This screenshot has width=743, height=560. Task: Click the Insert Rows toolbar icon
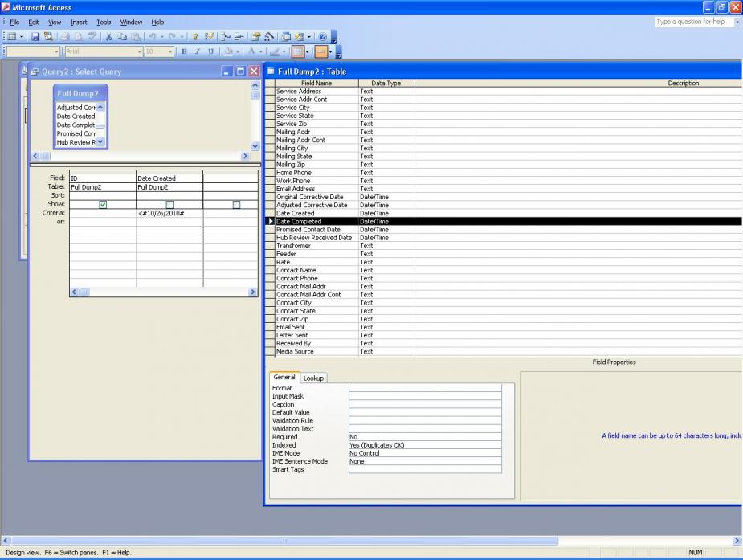pos(226,37)
